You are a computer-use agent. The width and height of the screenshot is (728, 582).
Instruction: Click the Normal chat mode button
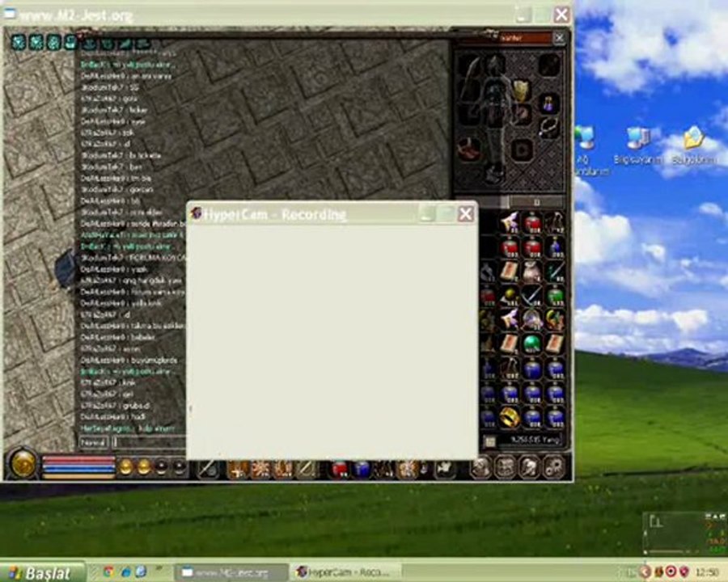93,443
